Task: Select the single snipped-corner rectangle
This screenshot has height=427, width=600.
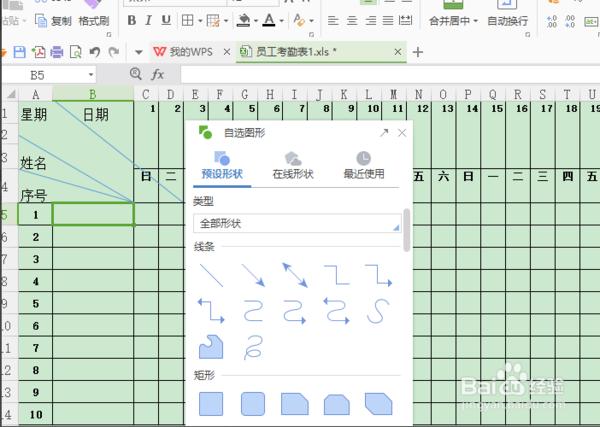Action: coord(295,404)
